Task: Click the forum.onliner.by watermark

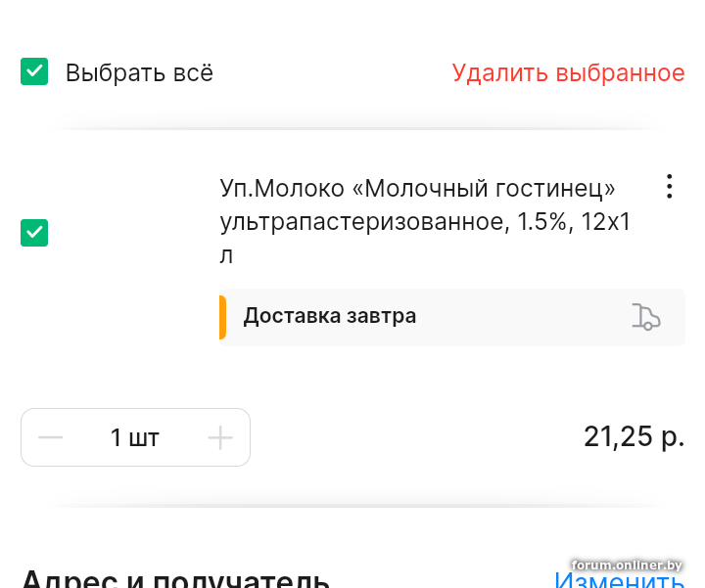Action: tap(627, 565)
